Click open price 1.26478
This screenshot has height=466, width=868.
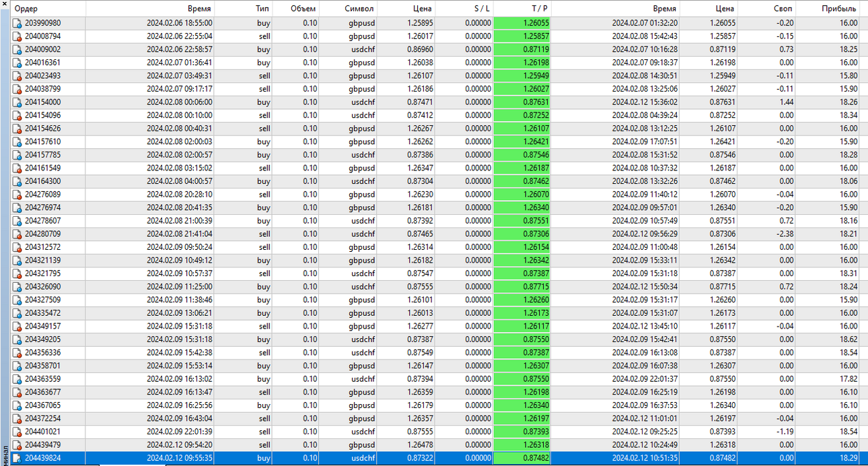[x=420, y=444]
